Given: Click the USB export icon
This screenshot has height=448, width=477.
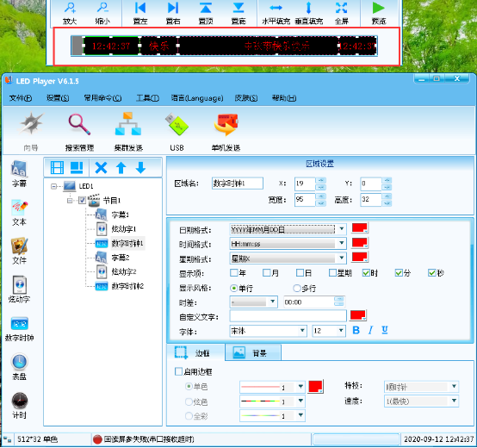Looking at the screenshot, I should 177,132.
